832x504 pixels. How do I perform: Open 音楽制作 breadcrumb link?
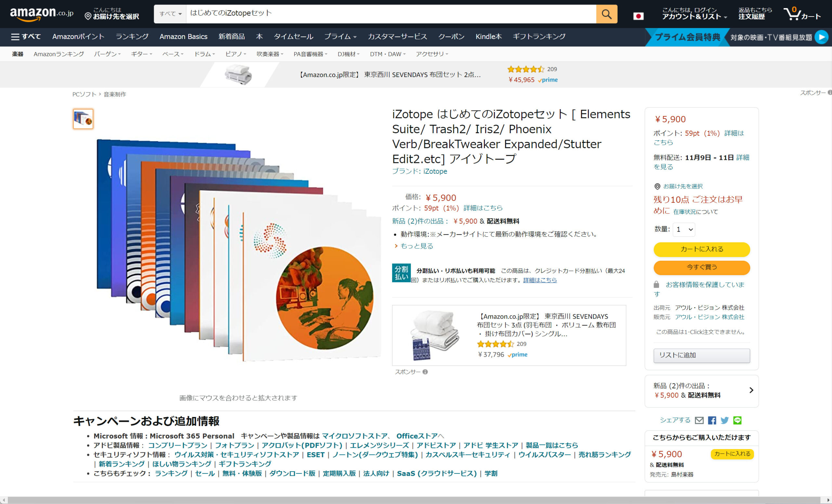click(x=115, y=94)
